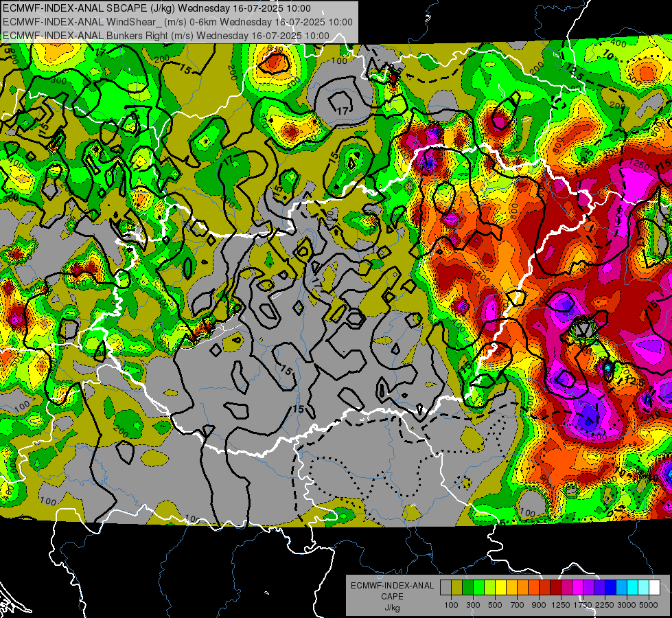
Task: Click the WindShear 0-6km title line
Action: click(177, 22)
